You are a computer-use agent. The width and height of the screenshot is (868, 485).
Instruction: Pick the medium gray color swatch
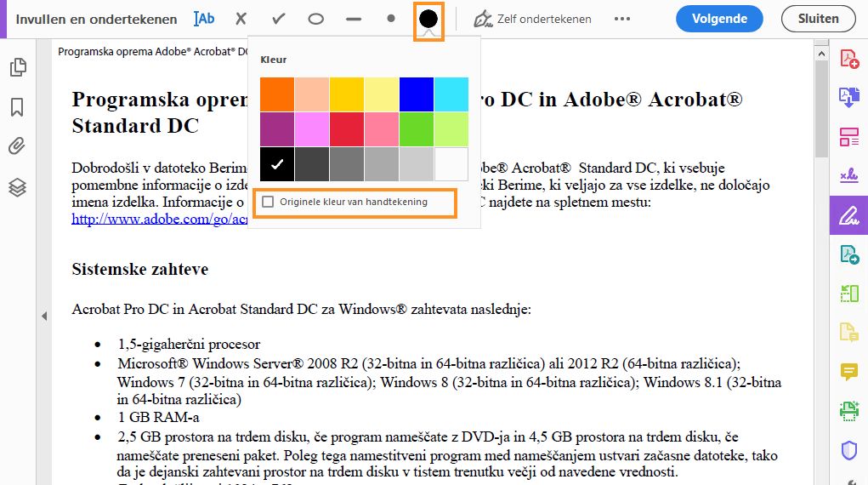point(347,164)
